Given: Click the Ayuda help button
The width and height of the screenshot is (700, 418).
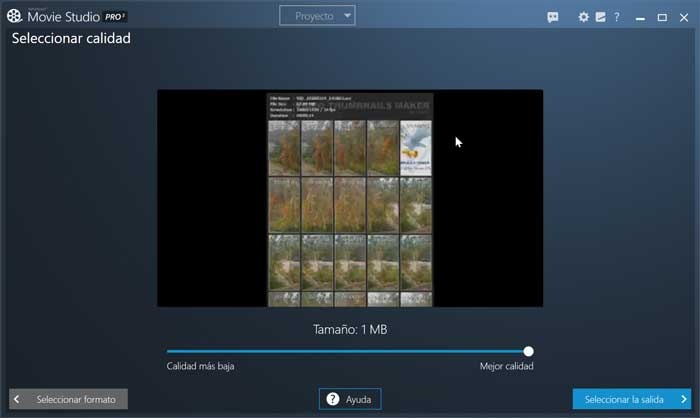Looking at the screenshot, I should 350,399.
